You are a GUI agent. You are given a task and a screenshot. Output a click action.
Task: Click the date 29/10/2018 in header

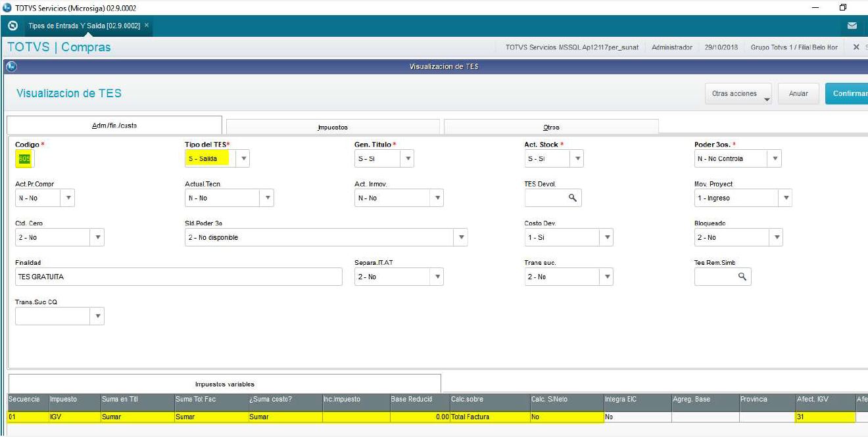721,47
